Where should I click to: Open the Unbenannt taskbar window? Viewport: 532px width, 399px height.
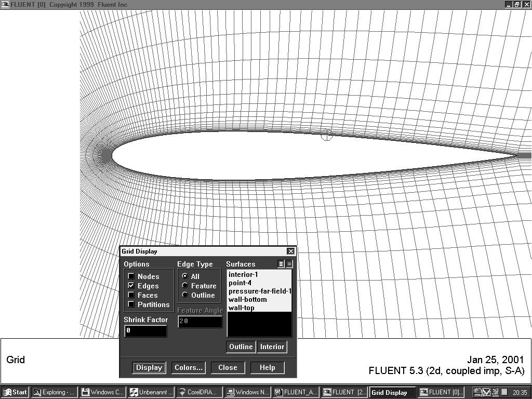coord(151,392)
